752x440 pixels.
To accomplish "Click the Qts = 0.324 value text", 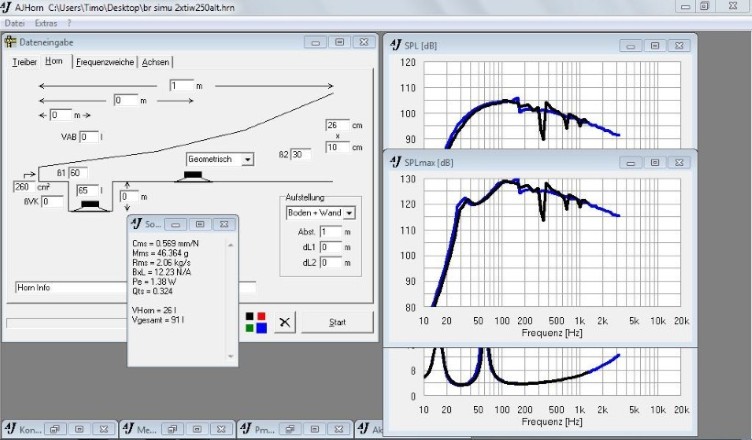I will tap(152, 291).
